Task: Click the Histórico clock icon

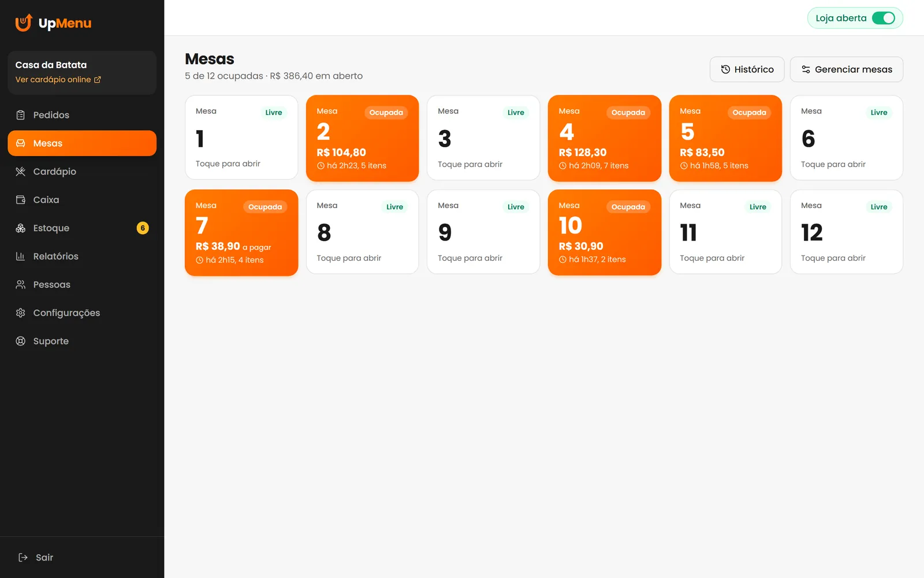Action: [x=726, y=69]
